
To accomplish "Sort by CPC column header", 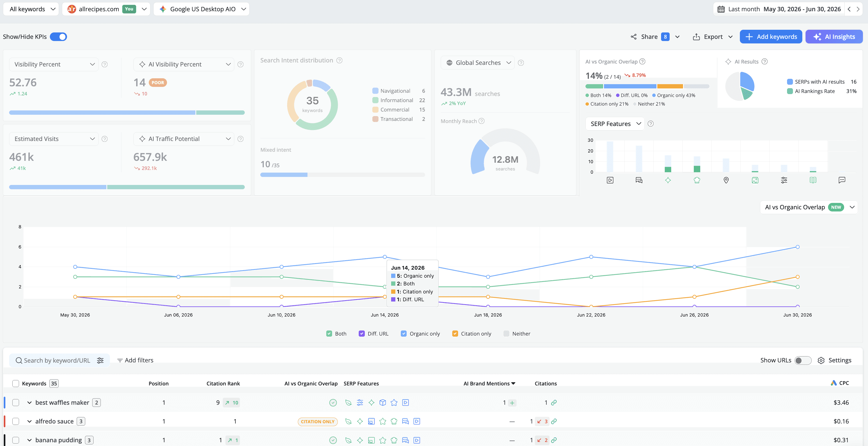I will coord(840,383).
